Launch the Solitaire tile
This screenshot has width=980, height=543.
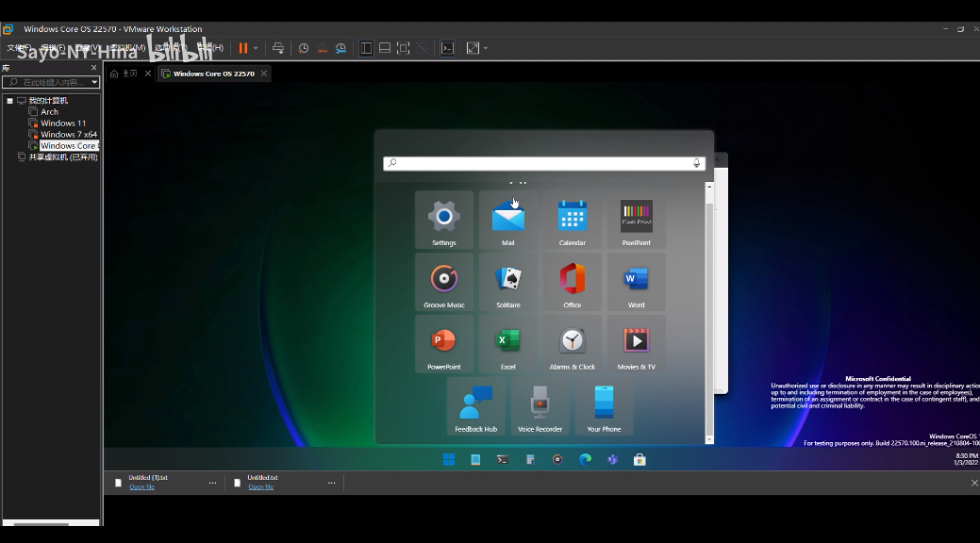(507, 282)
